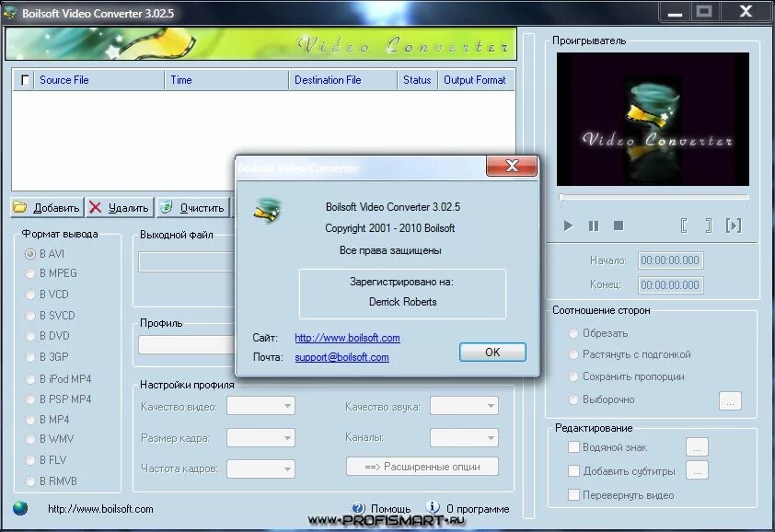Stop playback in the player panel

pos(619,226)
